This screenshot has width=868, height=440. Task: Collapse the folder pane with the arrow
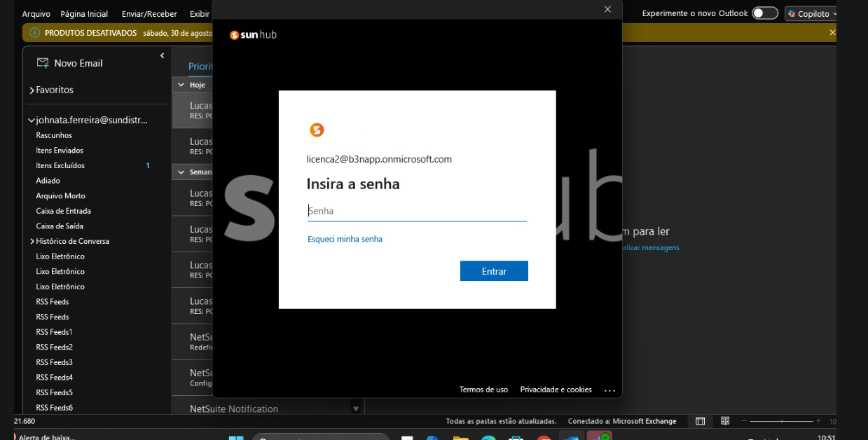(x=162, y=55)
